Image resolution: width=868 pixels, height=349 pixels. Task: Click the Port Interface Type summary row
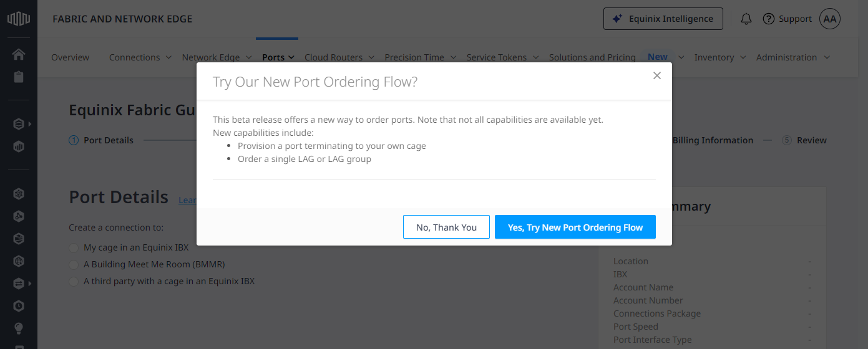point(712,340)
